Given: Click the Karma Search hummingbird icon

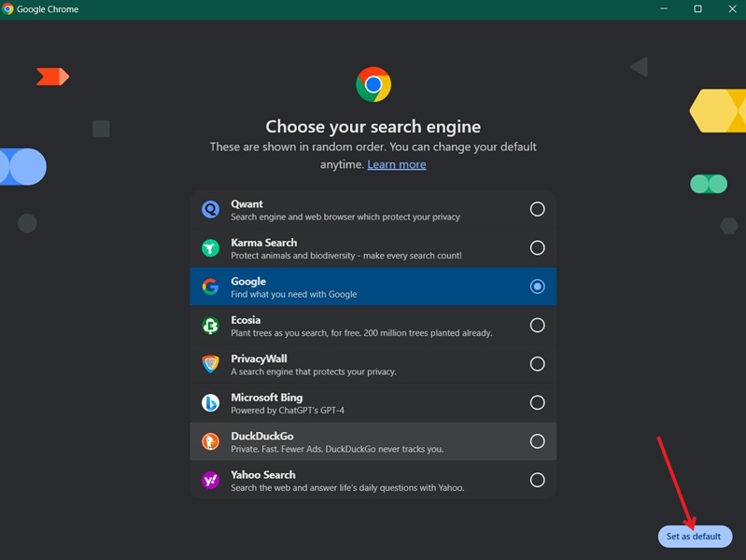Looking at the screenshot, I should tap(210, 248).
